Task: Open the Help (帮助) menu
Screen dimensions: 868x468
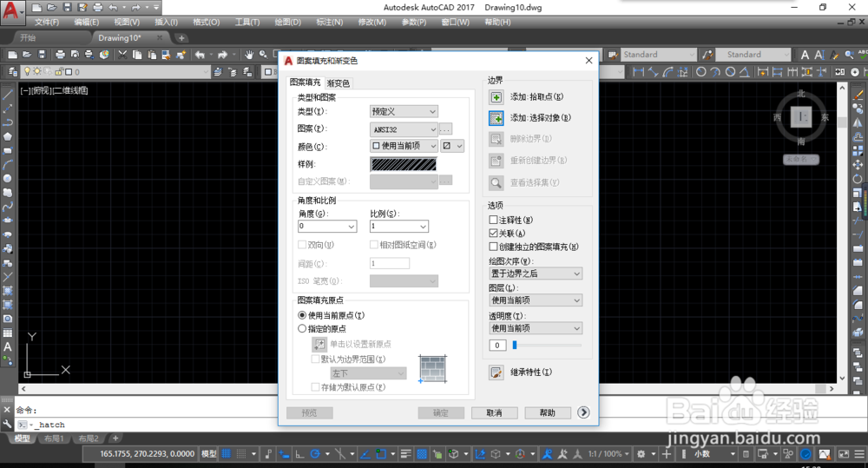Action: pyautogui.click(x=497, y=23)
